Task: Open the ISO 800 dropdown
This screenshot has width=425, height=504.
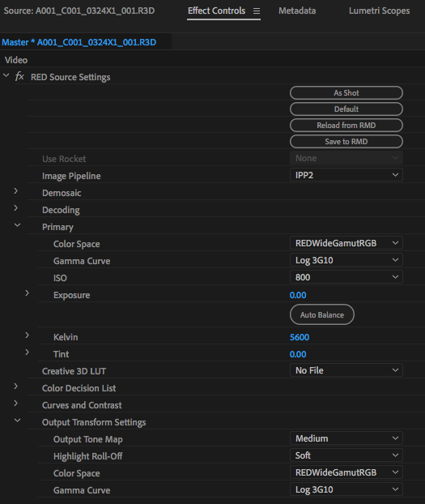Action: (346, 277)
